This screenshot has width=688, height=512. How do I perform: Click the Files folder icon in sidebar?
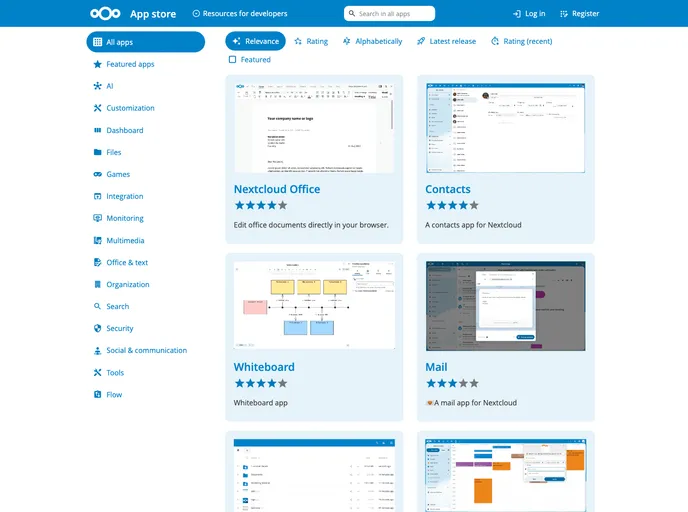[98, 152]
